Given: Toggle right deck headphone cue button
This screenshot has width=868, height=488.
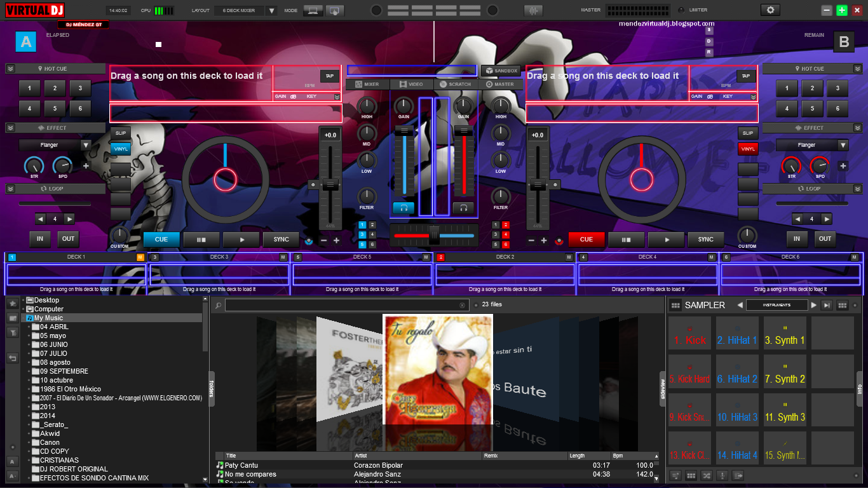Looking at the screenshot, I should 463,207.
